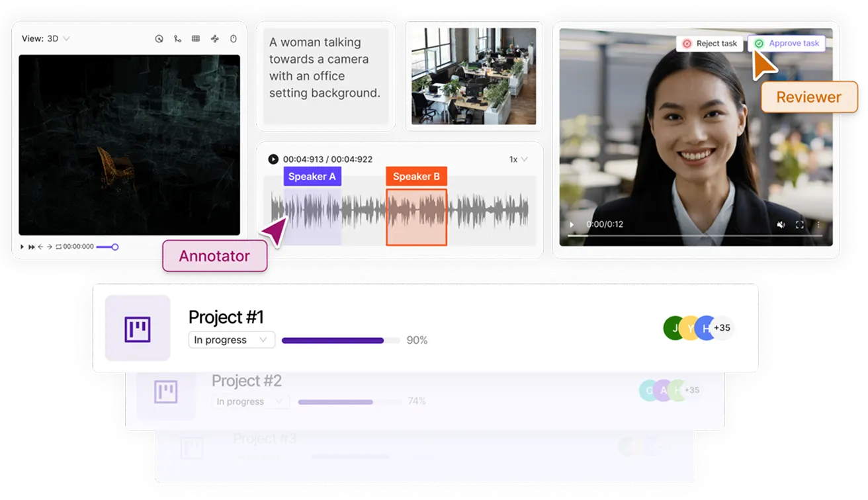Image resolution: width=868 pixels, height=500 pixels.
Task: Click the Approve task button
Action: point(787,44)
